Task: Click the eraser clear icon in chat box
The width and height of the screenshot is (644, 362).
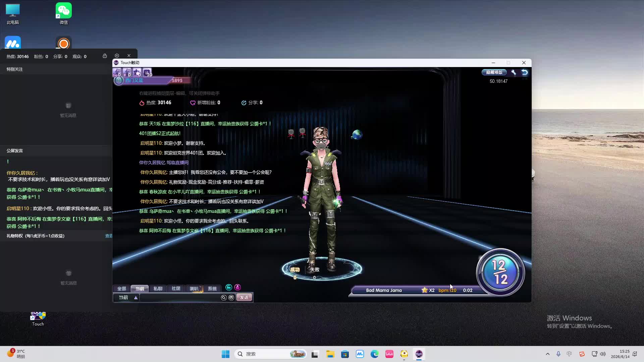Action: (x=224, y=298)
